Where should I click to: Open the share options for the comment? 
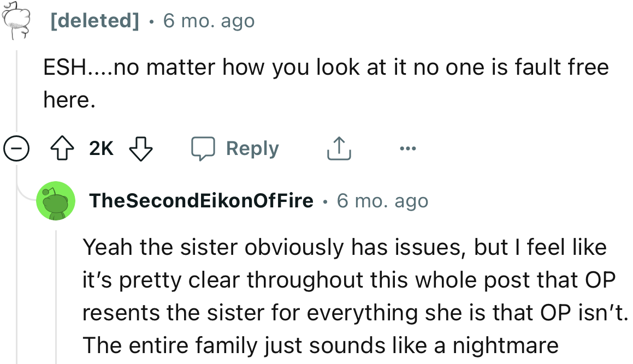coord(339,147)
